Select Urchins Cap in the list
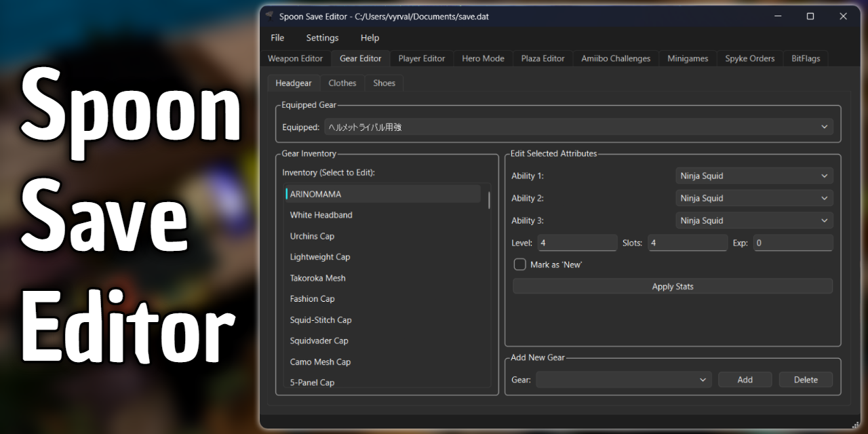 pyautogui.click(x=382, y=236)
